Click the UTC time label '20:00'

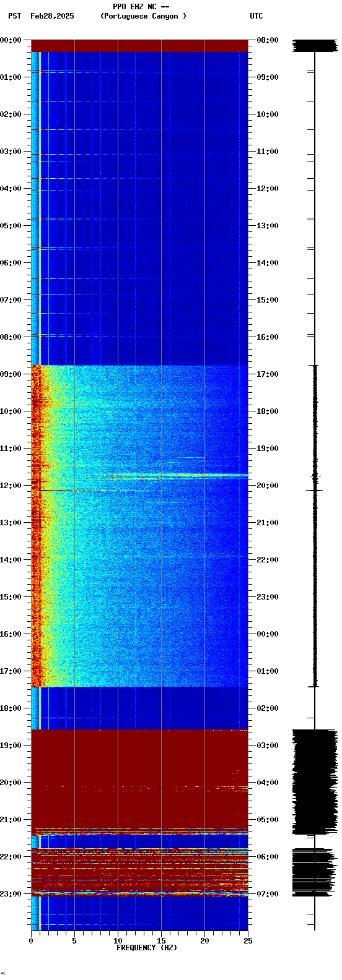click(268, 486)
